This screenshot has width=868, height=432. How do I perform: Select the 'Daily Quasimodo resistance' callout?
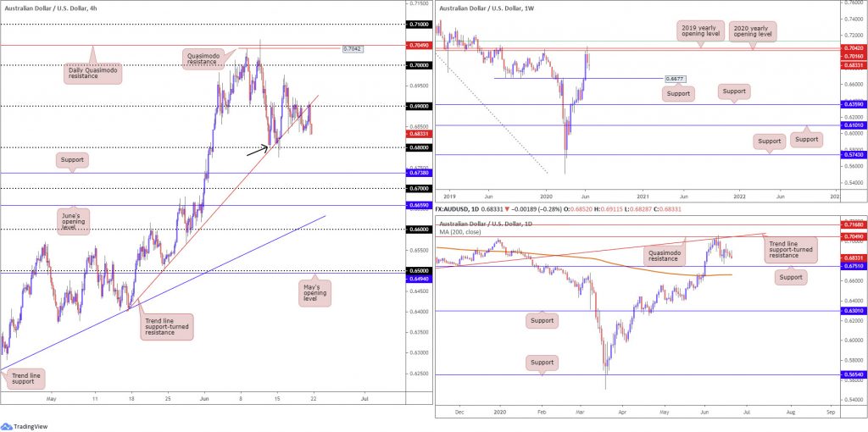(x=92, y=75)
